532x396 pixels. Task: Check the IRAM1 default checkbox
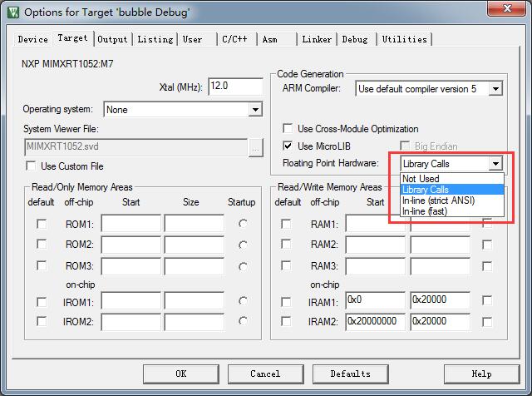click(286, 302)
